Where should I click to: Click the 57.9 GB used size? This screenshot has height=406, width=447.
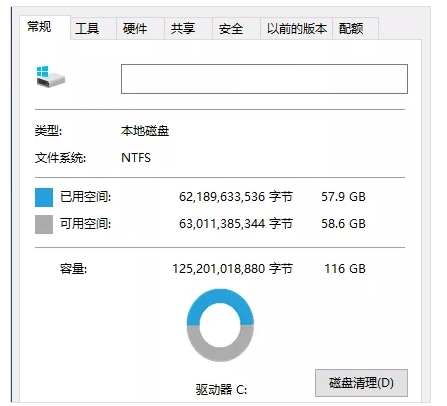343,197
